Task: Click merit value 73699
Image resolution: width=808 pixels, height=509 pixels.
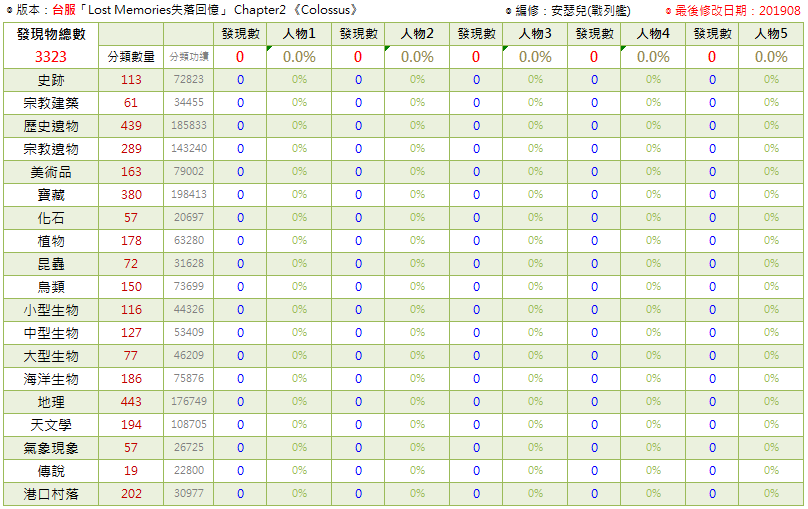Action: pos(189,286)
